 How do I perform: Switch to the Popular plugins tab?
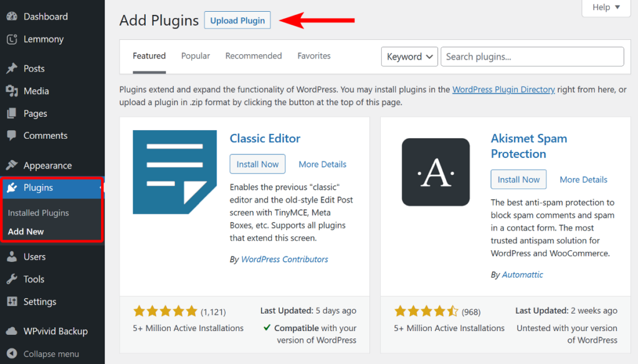[x=195, y=55]
